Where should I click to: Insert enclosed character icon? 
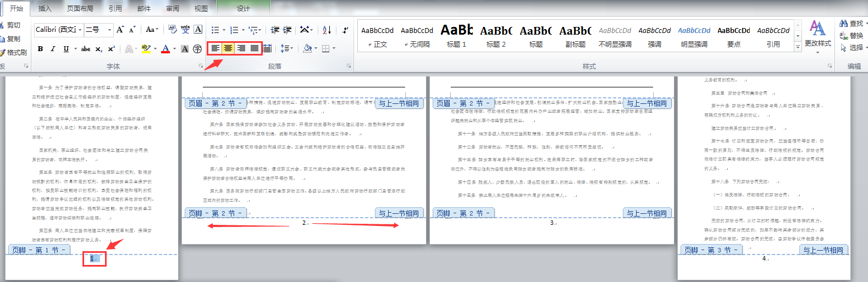[197, 49]
